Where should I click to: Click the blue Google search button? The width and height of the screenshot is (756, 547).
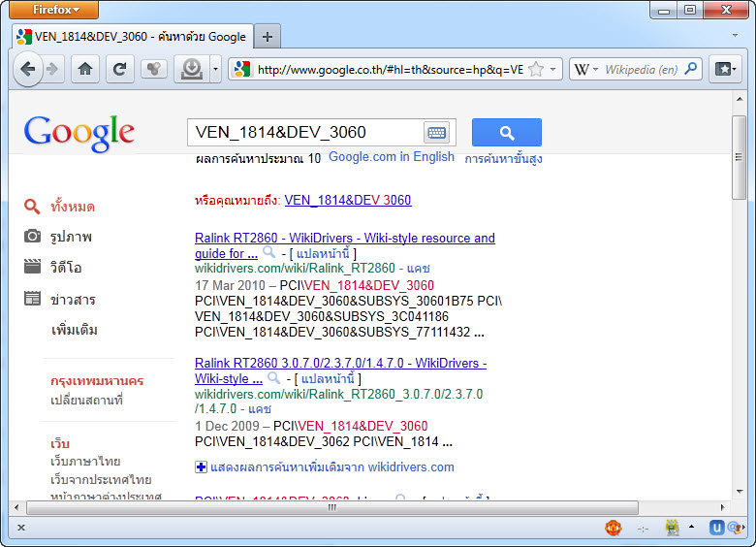(506, 133)
